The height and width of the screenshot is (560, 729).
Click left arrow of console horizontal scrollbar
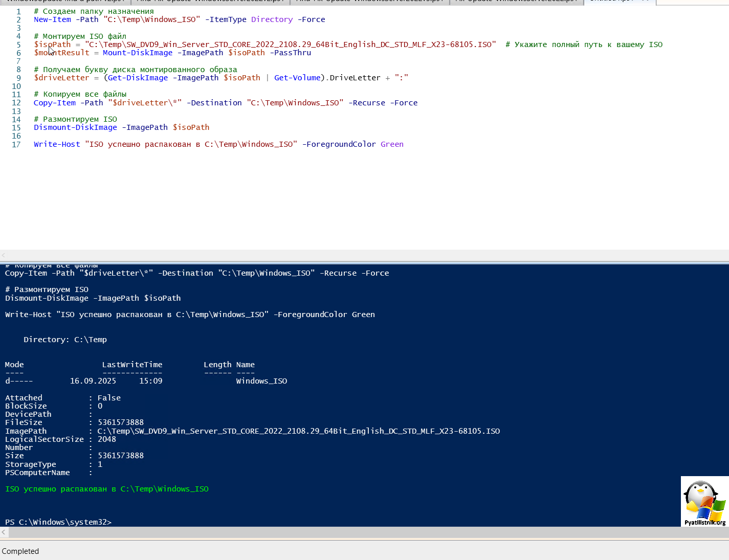click(x=4, y=532)
